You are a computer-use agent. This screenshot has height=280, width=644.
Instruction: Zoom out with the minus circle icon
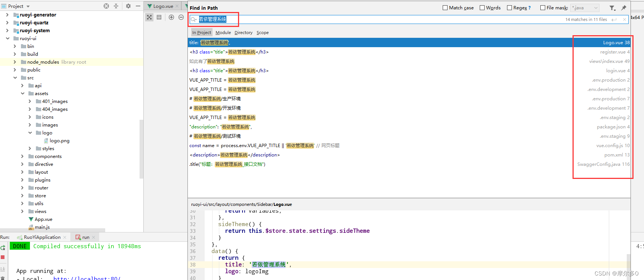181,17
